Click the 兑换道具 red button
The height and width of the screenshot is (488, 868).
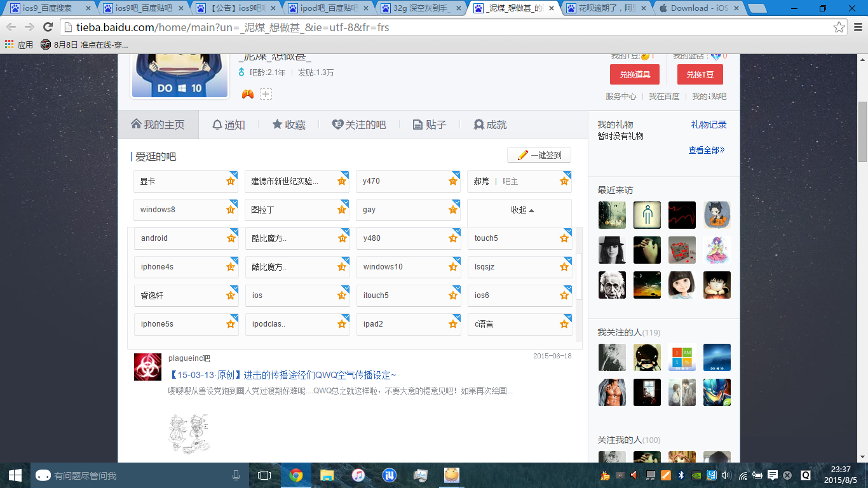pyautogui.click(x=635, y=74)
